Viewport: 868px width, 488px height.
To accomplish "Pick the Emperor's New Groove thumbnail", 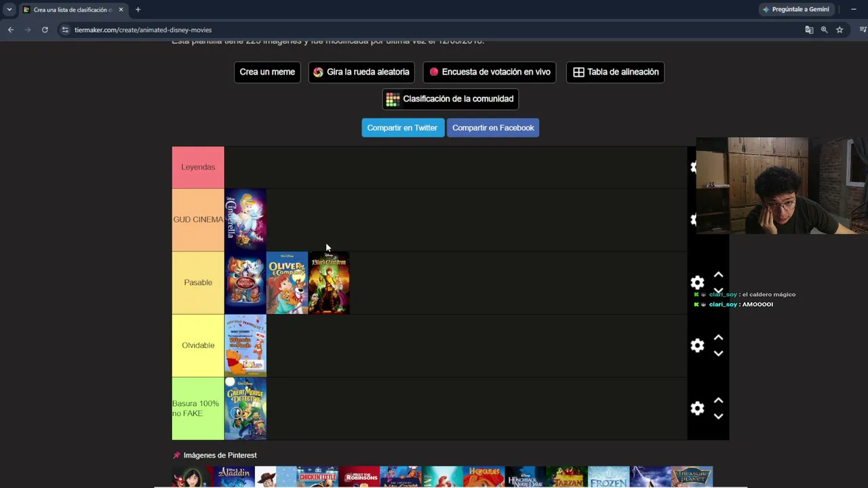I will tap(401, 476).
